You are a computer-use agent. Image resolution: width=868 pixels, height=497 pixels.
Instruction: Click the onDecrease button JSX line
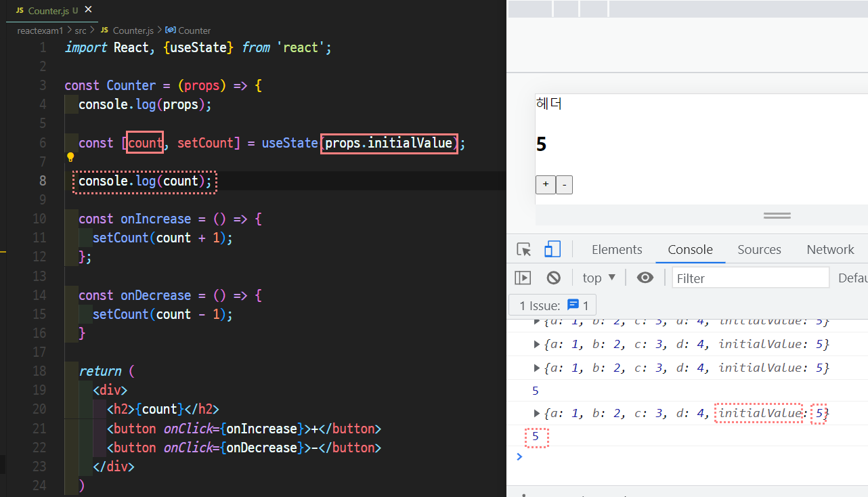[244, 448]
